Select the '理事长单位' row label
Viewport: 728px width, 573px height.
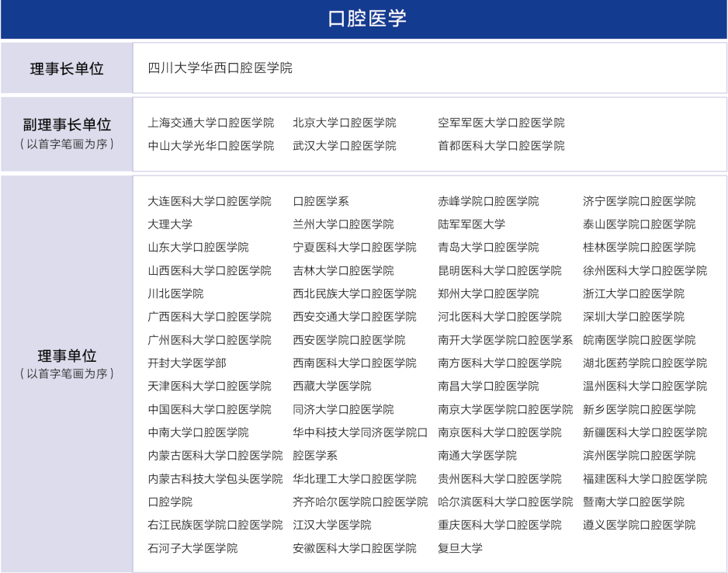coord(67,69)
